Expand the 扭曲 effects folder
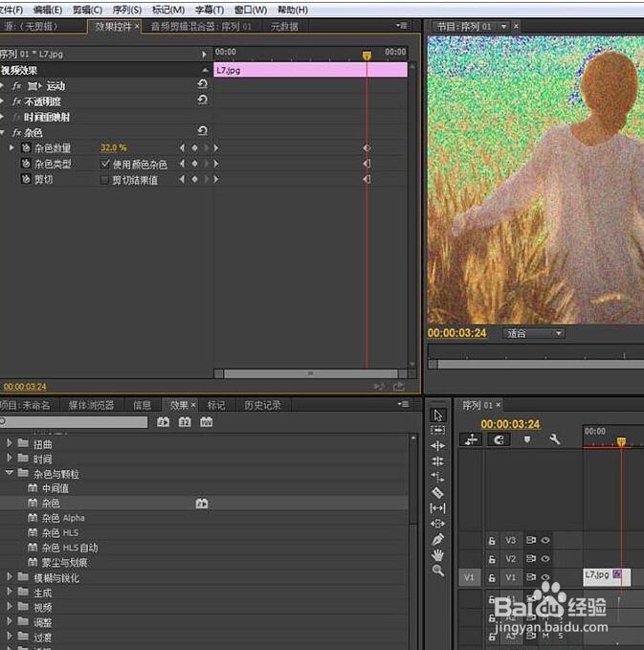 coord(10,443)
